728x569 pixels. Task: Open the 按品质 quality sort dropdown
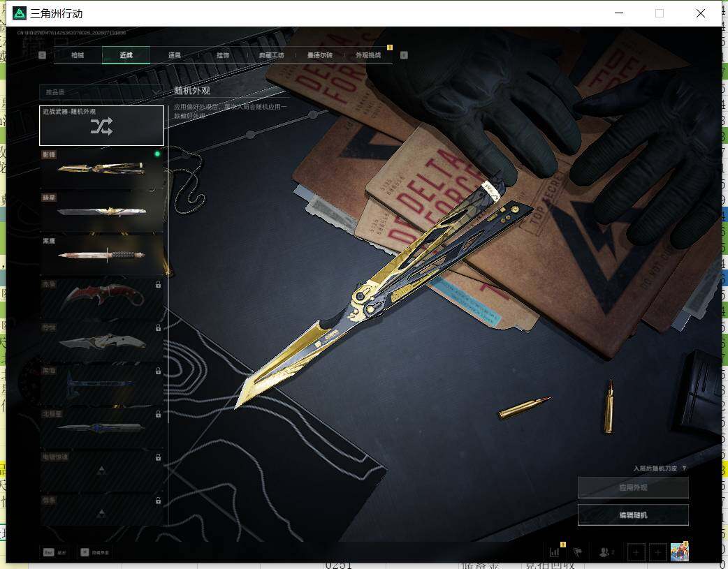pyautogui.click(x=101, y=92)
